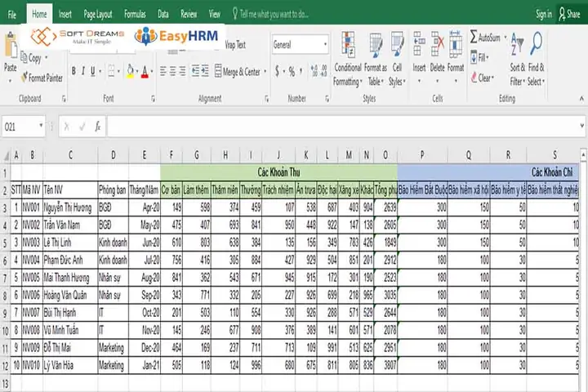Open the Merge & Center dropdown arrow
Screen dimensions: 588x392
(x=265, y=71)
